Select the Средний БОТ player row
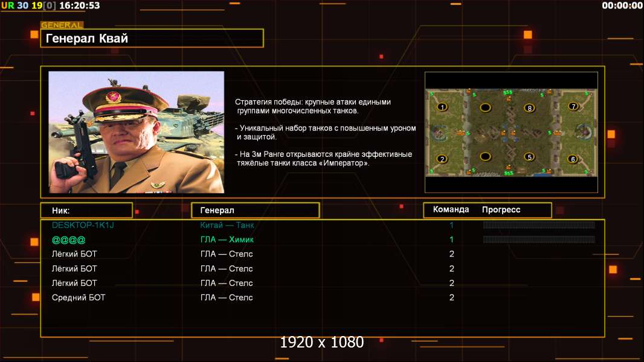The image size is (644, 362). (x=323, y=297)
